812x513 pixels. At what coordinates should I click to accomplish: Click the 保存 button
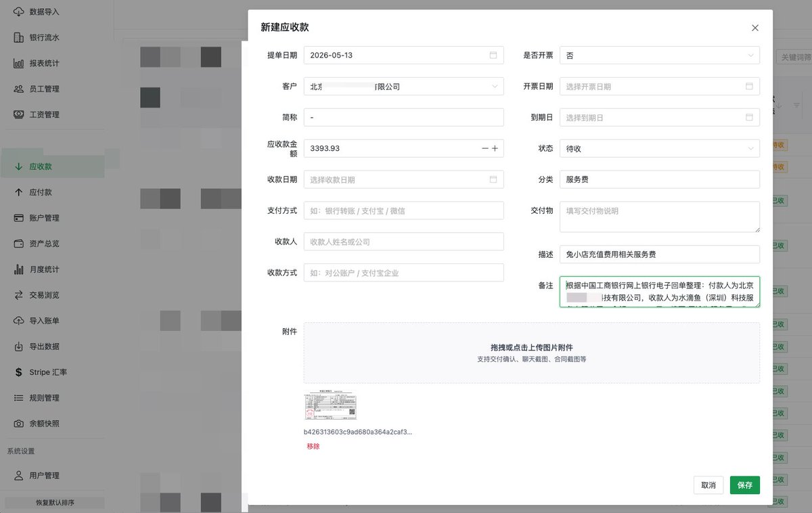click(745, 485)
